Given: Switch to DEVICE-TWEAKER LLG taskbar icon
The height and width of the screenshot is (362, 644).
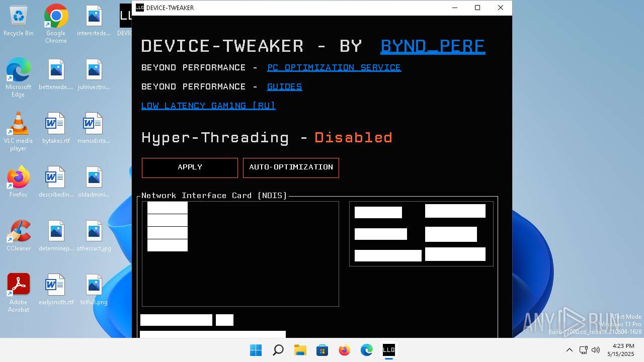Looking at the screenshot, I should click(x=388, y=350).
